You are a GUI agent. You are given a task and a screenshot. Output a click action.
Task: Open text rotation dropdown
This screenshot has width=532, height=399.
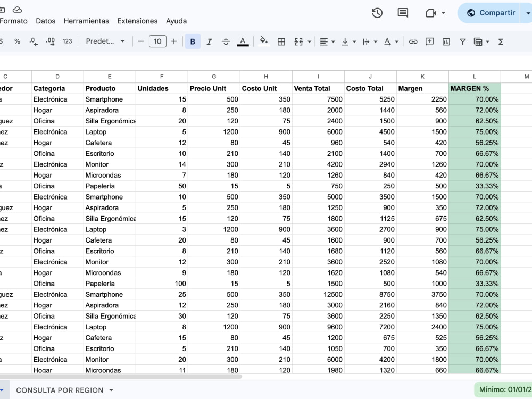click(391, 41)
